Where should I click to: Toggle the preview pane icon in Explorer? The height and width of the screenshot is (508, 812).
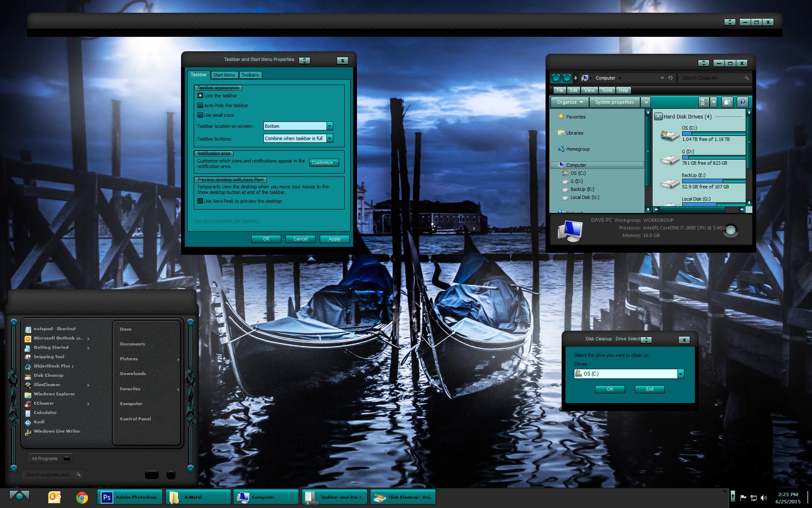pos(727,102)
